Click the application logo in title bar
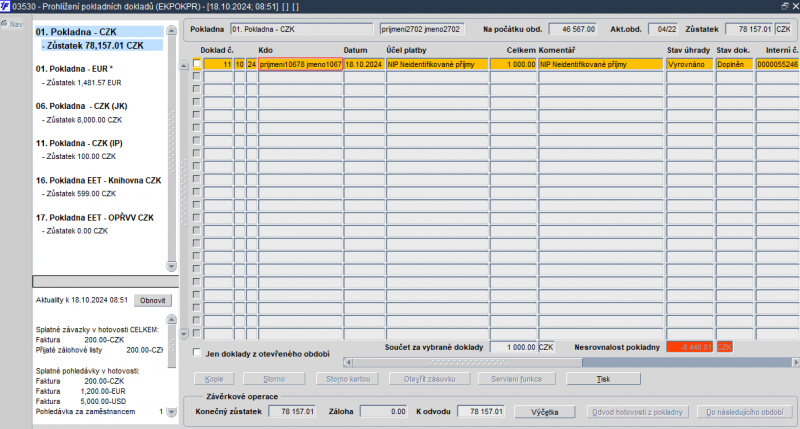This screenshot has width=800, height=429. [5, 6]
